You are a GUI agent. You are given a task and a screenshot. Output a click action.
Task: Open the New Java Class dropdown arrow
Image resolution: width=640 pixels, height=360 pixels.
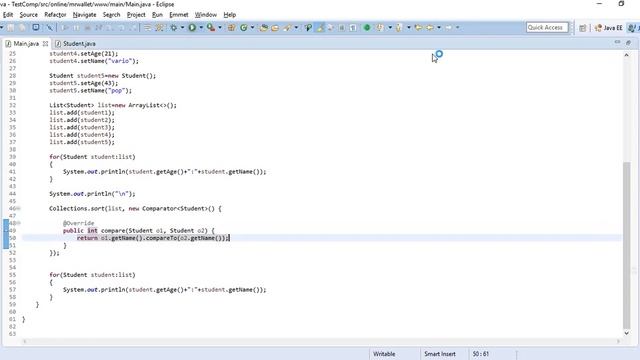(x=252, y=27)
